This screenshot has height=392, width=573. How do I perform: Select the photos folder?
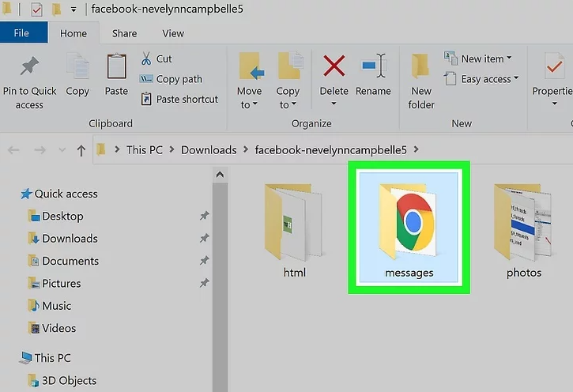tap(523, 231)
